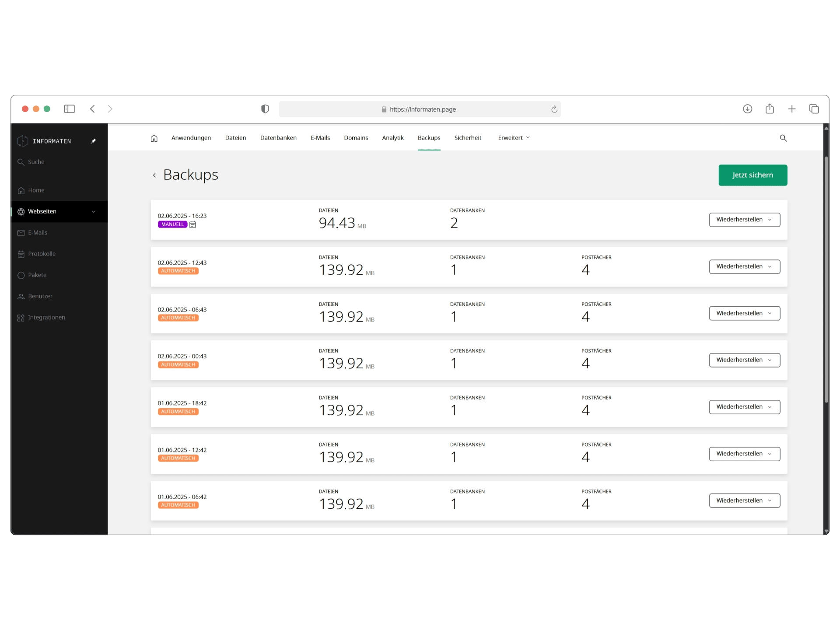840x630 pixels.
Task: Open the Erweitert dropdown menu
Action: (514, 138)
